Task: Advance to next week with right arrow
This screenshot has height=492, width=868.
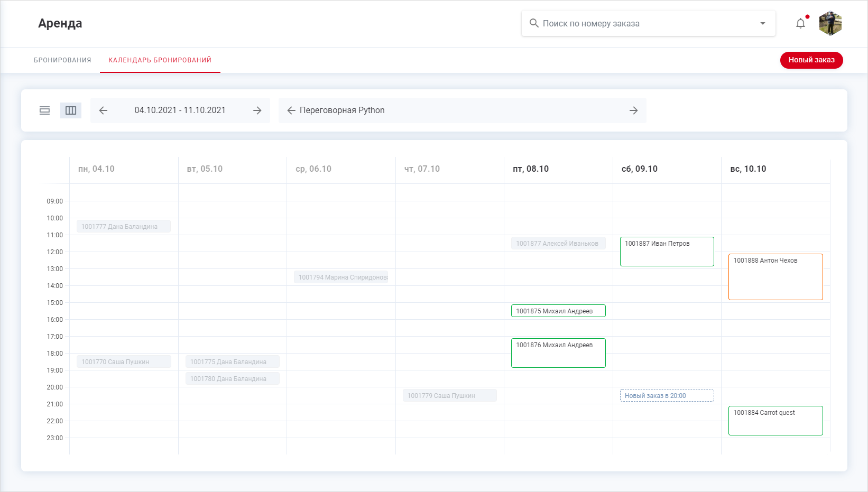Action: pos(257,110)
